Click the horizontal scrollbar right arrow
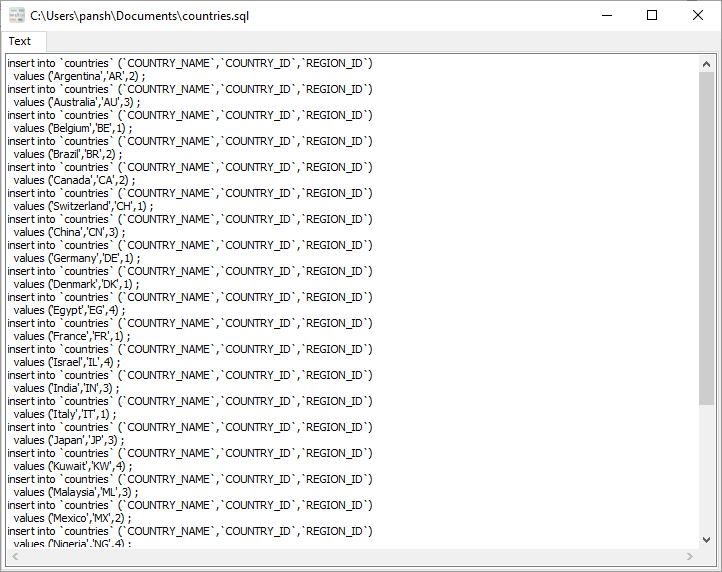Viewport: 722px width, 572px height. (x=690, y=556)
